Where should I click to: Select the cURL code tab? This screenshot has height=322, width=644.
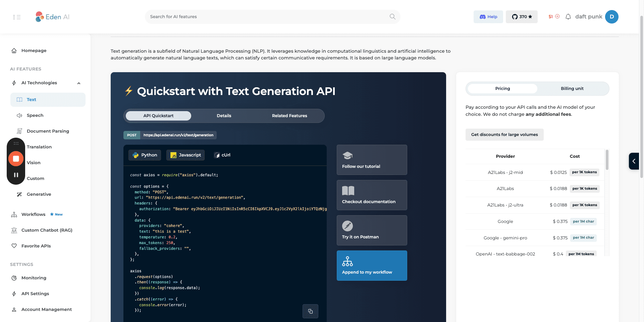click(x=222, y=155)
